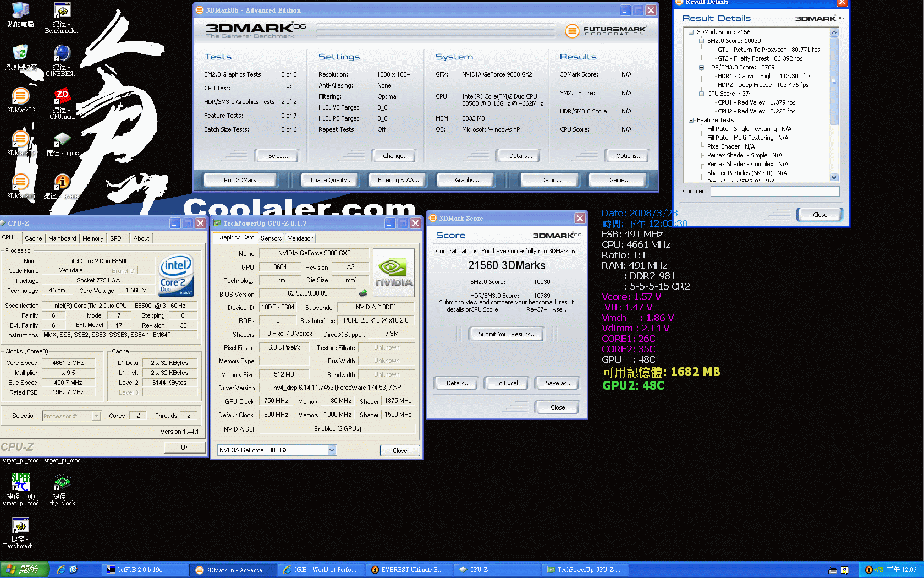
Task: Select the 3DMark06 desktop shortcut
Action: [20, 186]
